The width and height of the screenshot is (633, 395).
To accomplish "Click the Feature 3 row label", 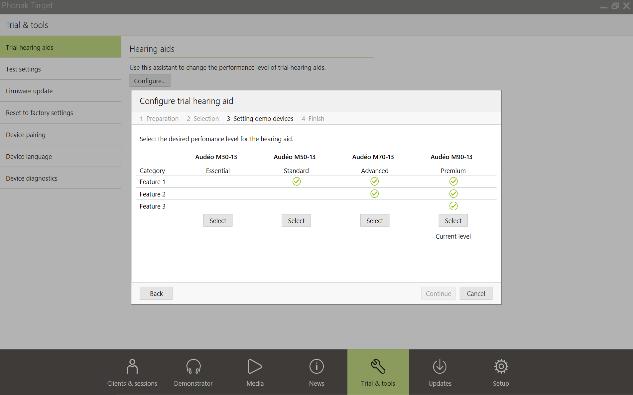I will pos(152,206).
